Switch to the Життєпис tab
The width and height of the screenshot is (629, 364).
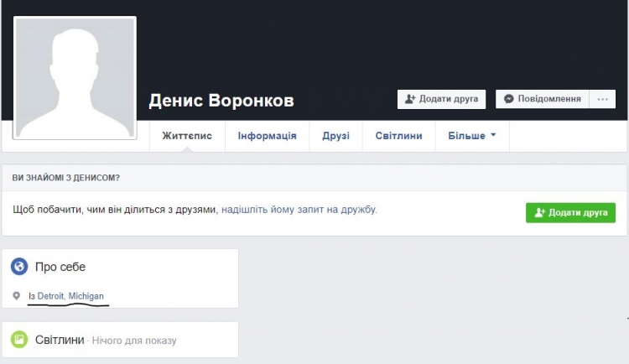[187, 136]
